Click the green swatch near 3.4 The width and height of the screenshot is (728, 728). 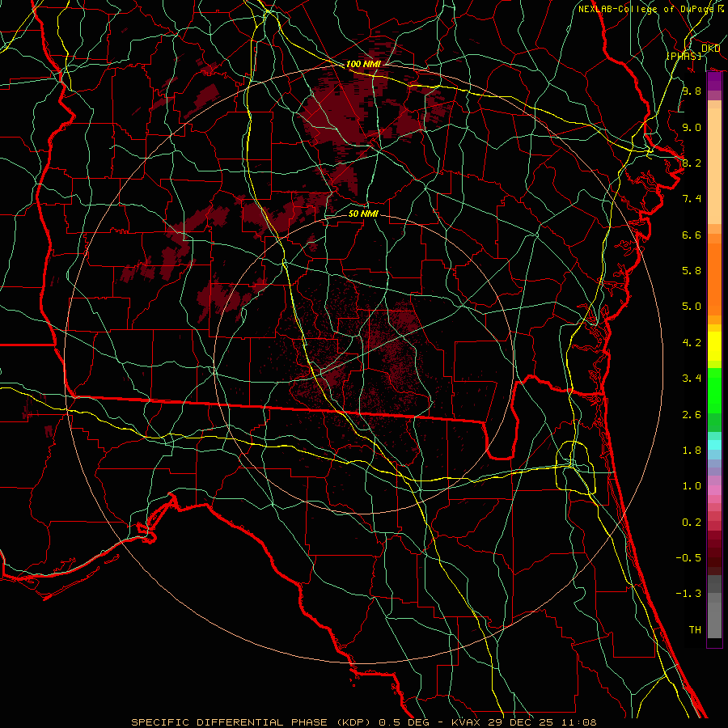pos(714,378)
